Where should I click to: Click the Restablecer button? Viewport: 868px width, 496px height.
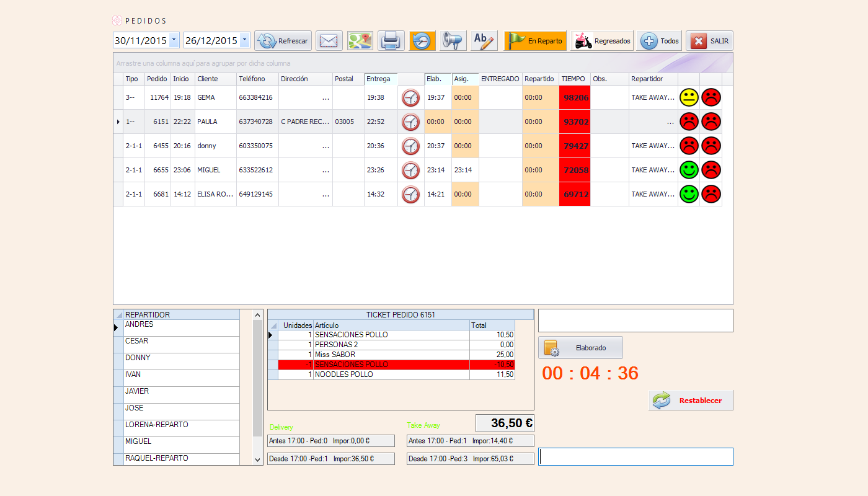pos(691,401)
